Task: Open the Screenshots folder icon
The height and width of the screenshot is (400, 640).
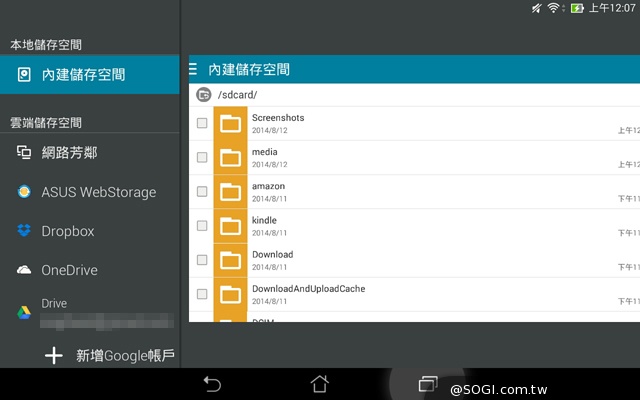Action: point(230,123)
